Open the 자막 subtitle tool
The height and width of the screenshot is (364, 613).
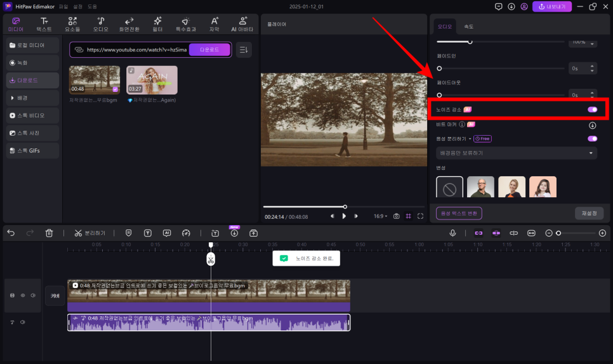click(214, 24)
